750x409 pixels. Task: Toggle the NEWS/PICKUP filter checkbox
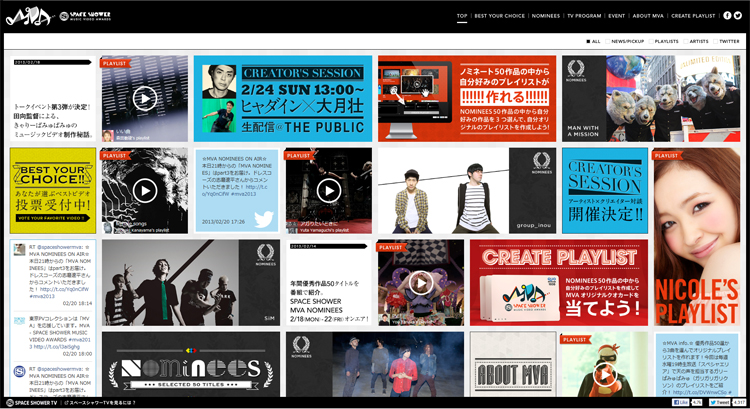click(607, 42)
